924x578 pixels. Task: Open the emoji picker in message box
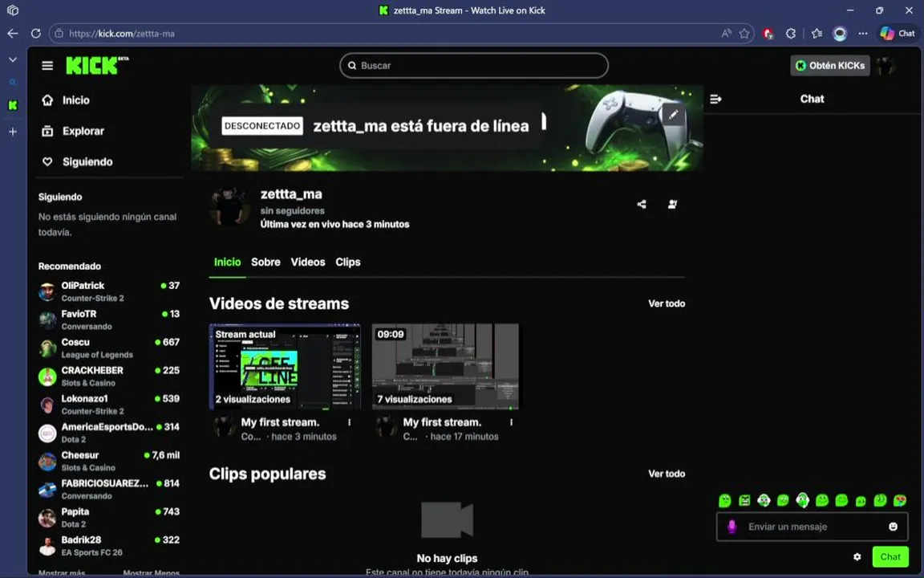tap(893, 527)
